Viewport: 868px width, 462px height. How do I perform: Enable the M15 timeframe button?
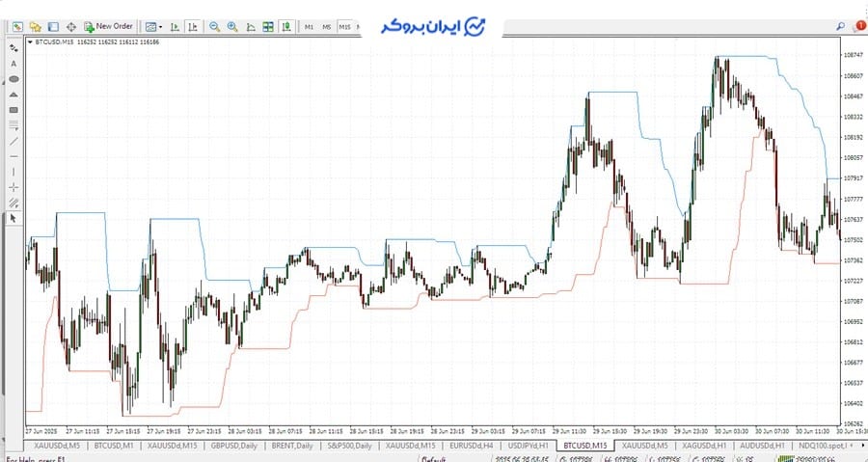pos(345,27)
